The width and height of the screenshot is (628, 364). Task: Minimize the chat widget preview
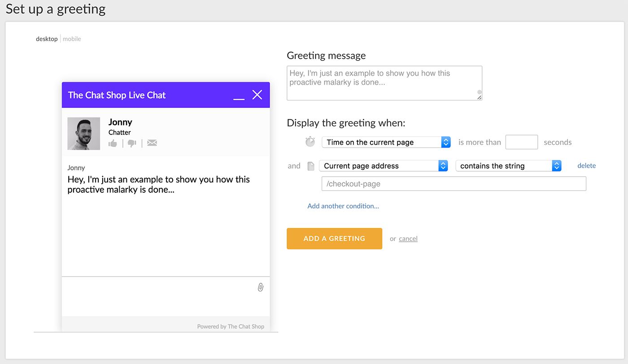click(239, 99)
